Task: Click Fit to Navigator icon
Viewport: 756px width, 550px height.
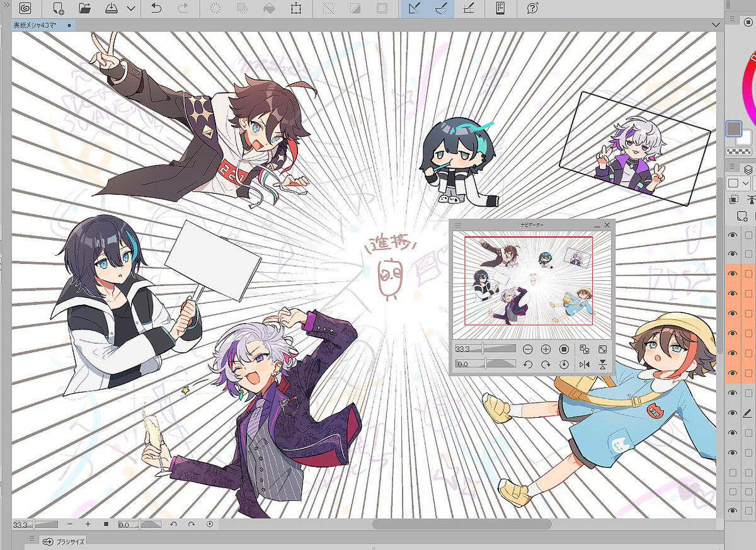Action: click(584, 348)
